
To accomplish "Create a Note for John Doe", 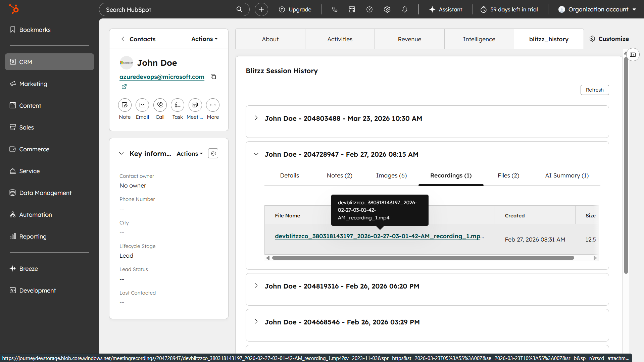I will click(125, 105).
